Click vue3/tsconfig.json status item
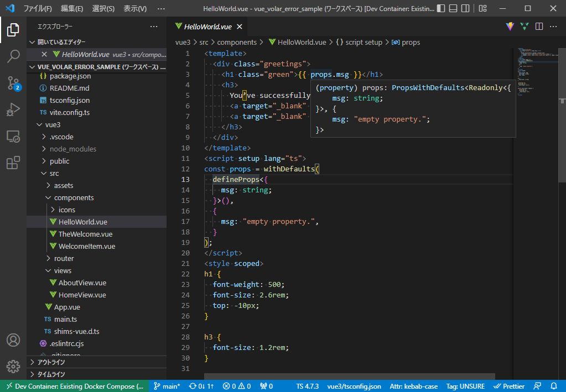 point(354,386)
